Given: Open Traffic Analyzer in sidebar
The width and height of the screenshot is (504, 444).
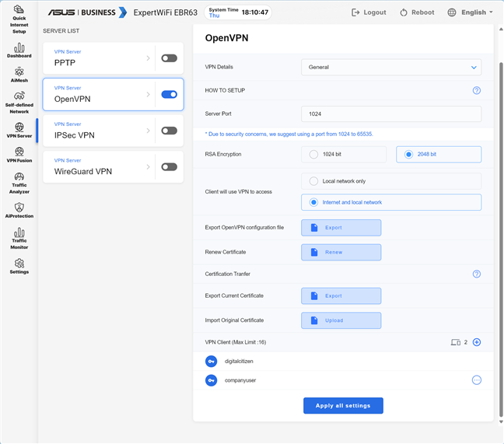Looking at the screenshot, I should (x=19, y=183).
